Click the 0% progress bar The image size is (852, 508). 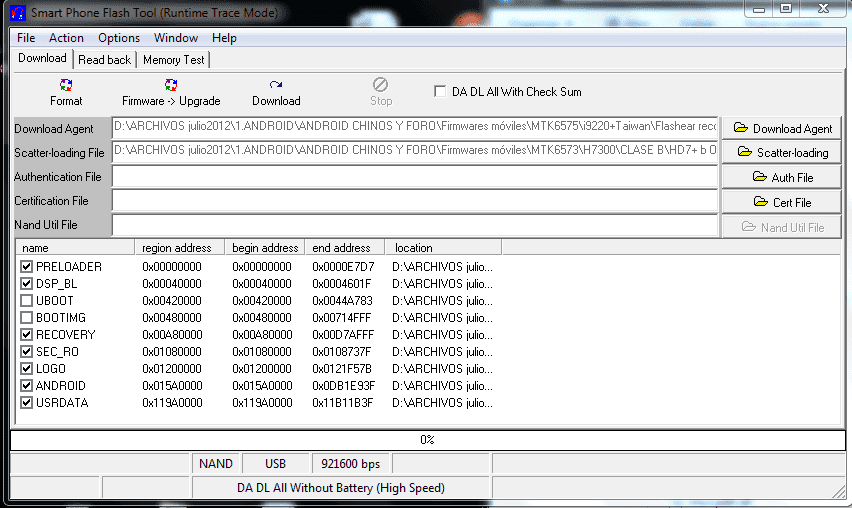428,440
